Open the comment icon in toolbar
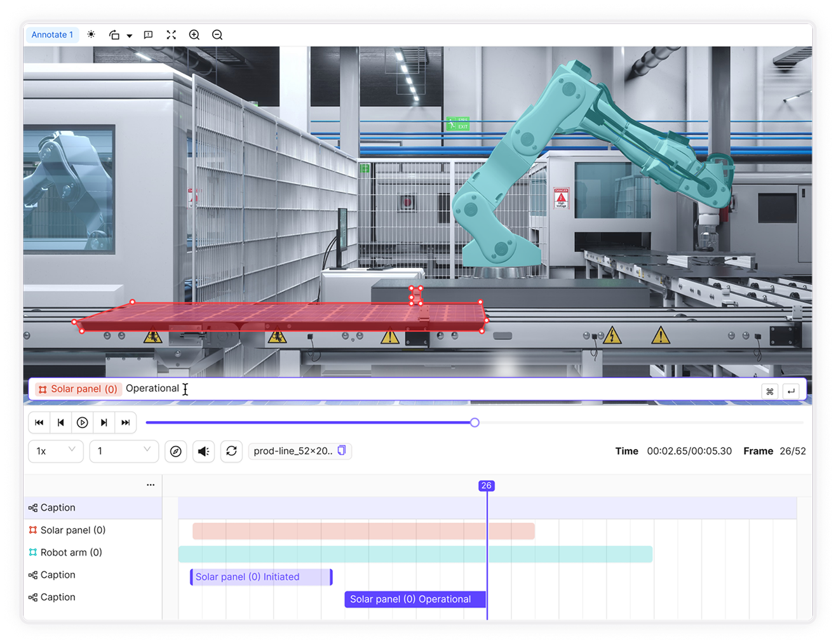 coord(148,35)
